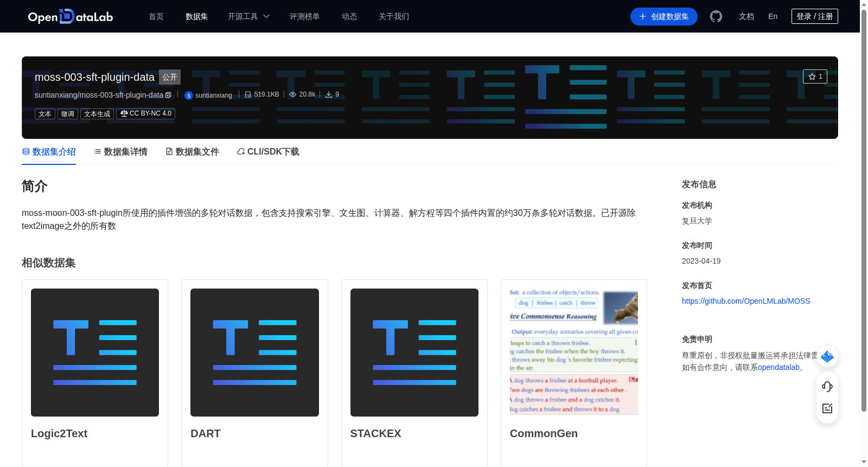
Task: Open the OpenDataLab logo home link
Action: coord(71,16)
